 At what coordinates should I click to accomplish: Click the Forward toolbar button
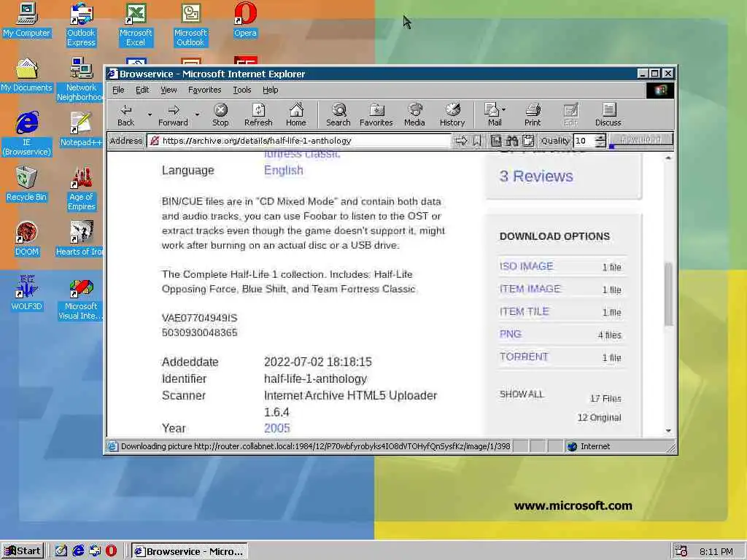click(174, 114)
